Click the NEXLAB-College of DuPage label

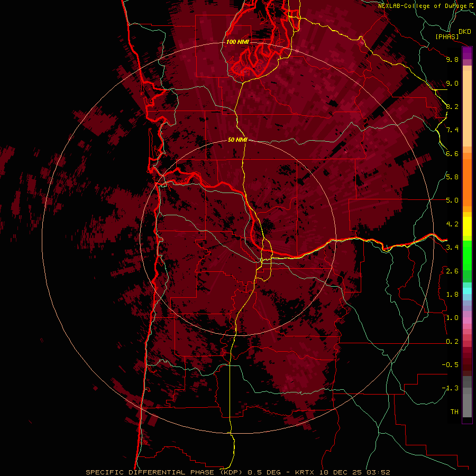422,6
